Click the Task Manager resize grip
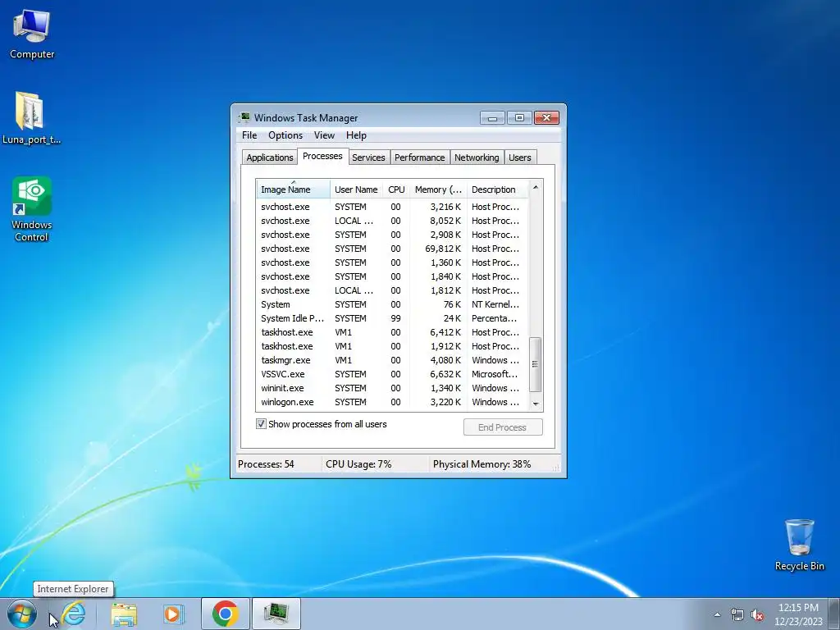 click(x=556, y=468)
